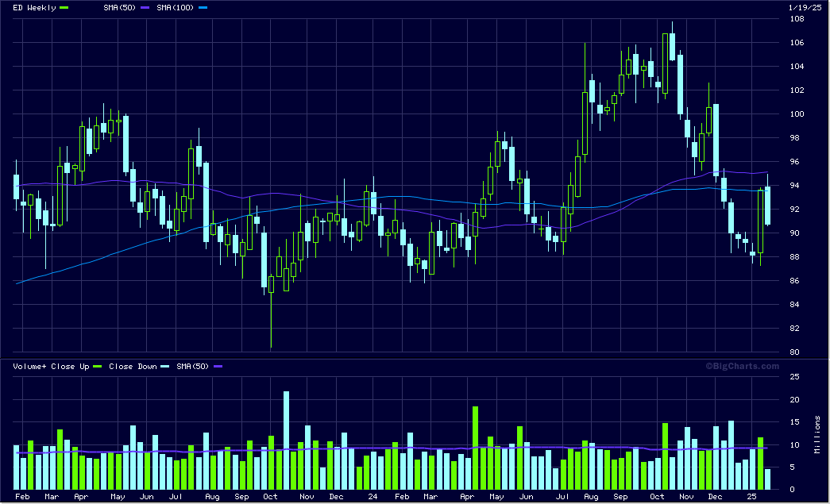
Task: Click price axis value '90'
Action: click(794, 233)
